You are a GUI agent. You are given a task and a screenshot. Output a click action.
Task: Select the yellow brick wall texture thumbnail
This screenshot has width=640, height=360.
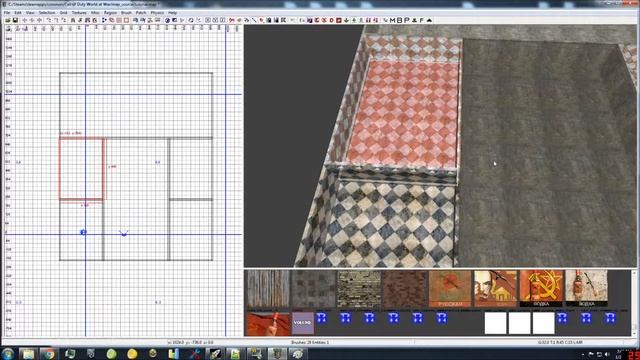pyautogui.click(x=359, y=289)
